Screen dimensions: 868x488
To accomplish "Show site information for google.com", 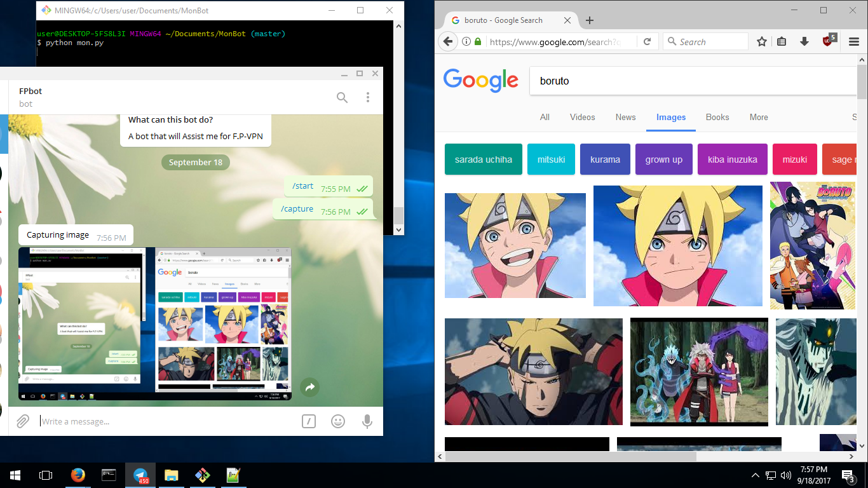I will [466, 42].
